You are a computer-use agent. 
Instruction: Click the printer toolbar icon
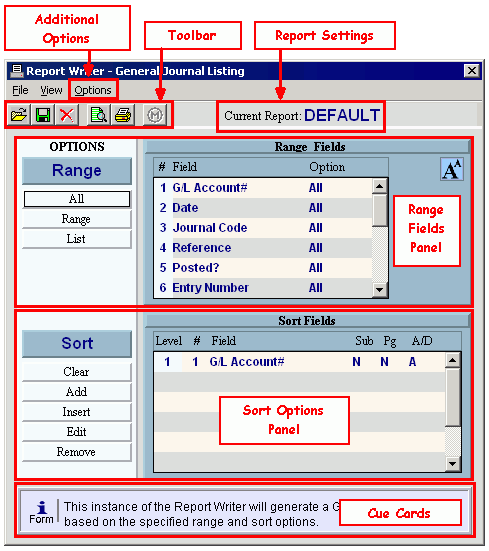[123, 115]
